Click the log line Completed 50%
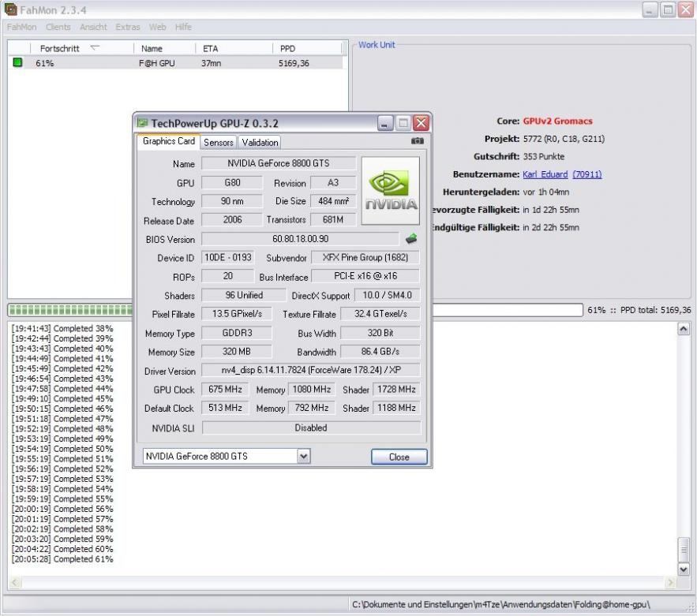This screenshot has height=616, width=697. click(62, 449)
